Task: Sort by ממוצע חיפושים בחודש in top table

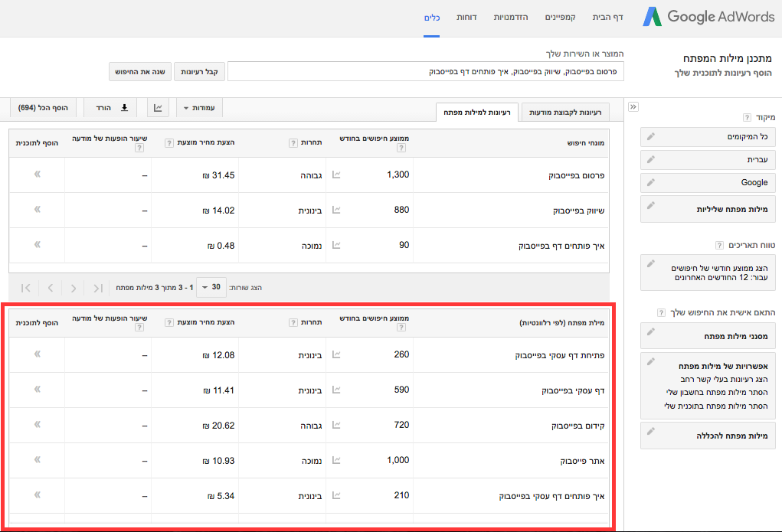Action: [375, 138]
